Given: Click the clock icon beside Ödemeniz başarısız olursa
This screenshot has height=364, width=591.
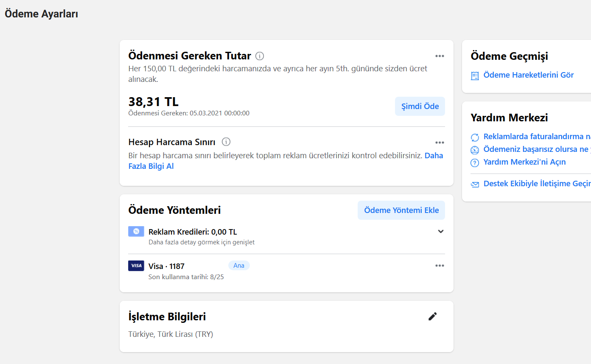Looking at the screenshot, I should 475,150.
